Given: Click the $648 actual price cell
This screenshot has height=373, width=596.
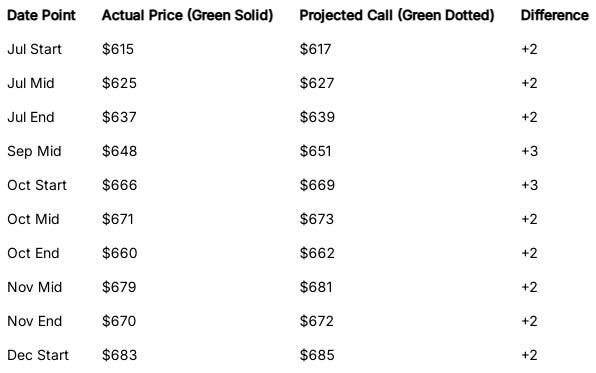Looking at the screenshot, I should (119, 151).
